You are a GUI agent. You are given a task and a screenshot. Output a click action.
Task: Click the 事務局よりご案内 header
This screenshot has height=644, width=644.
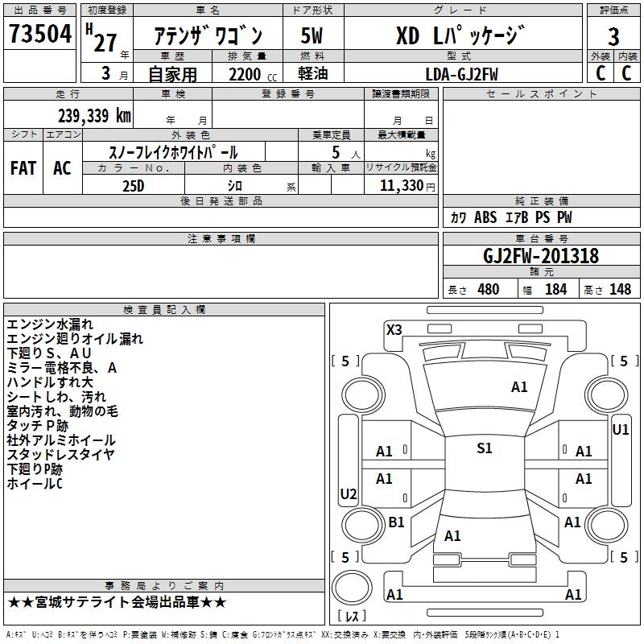[164, 586]
